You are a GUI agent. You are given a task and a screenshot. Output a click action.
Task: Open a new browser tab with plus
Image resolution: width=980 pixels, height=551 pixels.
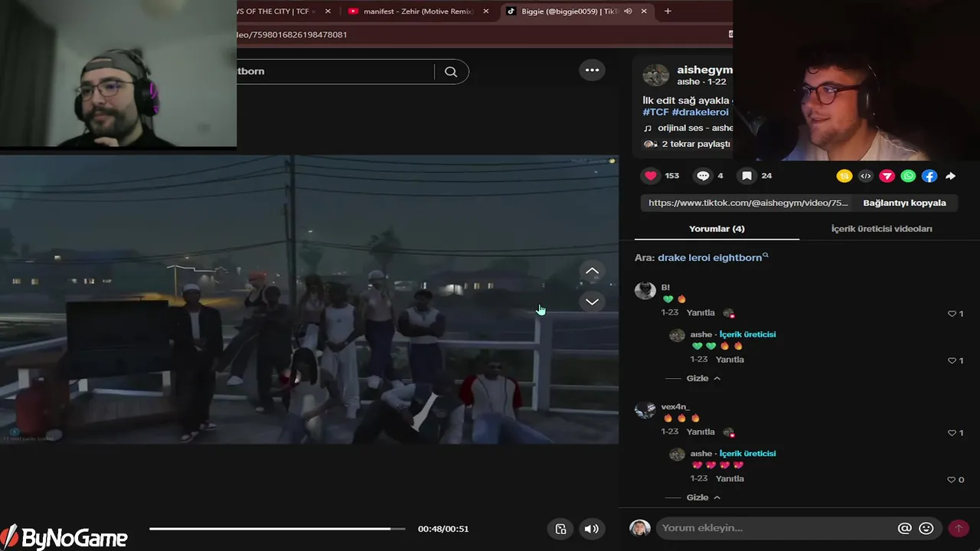click(x=668, y=11)
